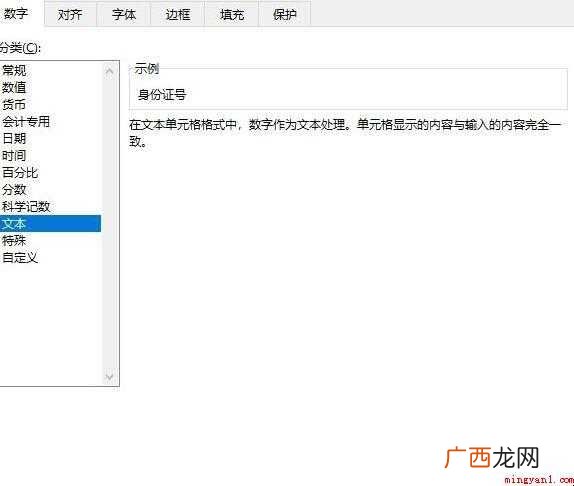Switch to the 边框 tab
Image resolution: width=574 pixels, height=486 pixels.
point(178,14)
